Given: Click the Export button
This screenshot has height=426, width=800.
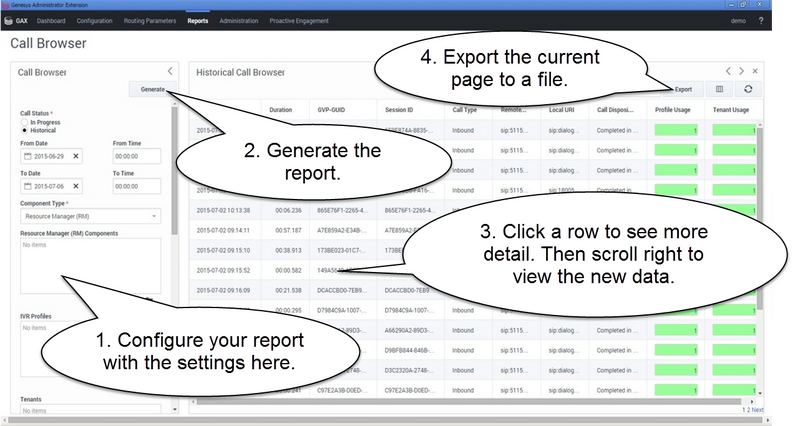Looking at the screenshot, I should pos(682,89).
